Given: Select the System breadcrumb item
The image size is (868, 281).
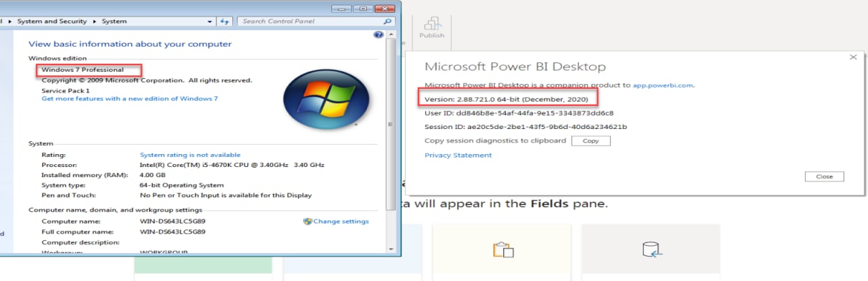Looking at the screenshot, I should tap(114, 22).
